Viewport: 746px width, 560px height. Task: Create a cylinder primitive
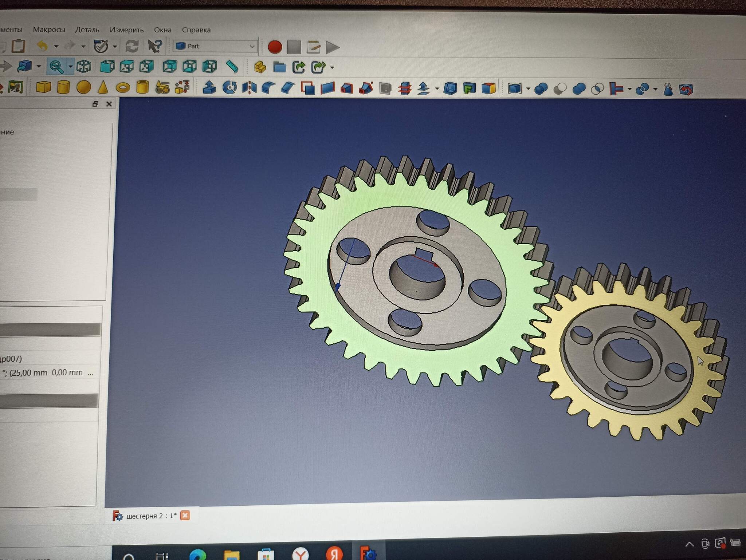[63, 87]
